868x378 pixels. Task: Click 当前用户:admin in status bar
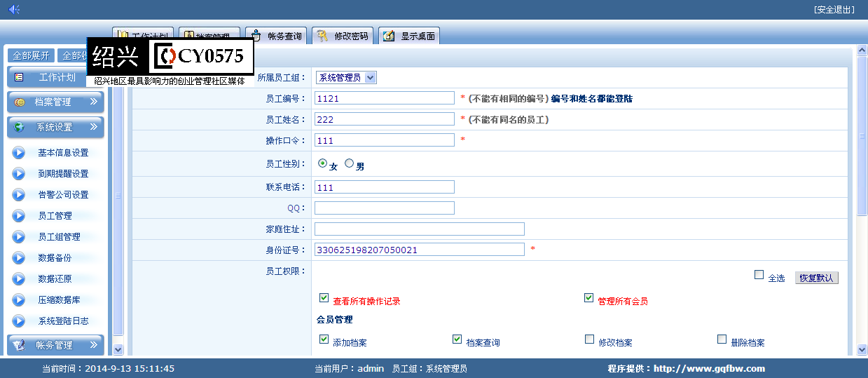pyautogui.click(x=349, y=368)
